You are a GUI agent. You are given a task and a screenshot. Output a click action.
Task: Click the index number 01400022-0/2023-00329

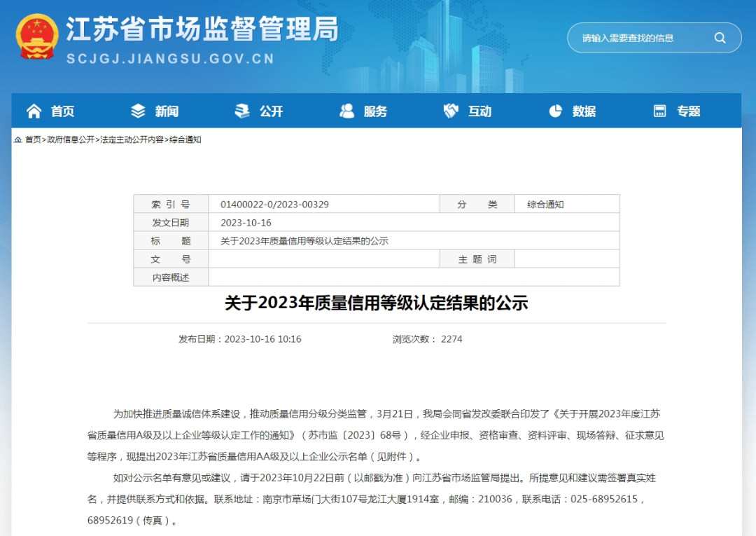[x=275, y=205]
